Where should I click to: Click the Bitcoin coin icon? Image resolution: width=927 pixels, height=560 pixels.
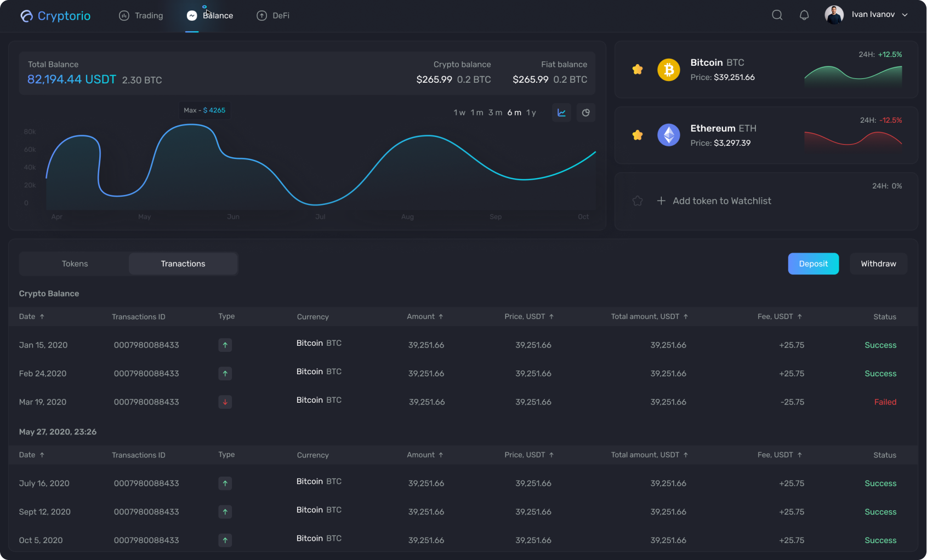pyautogui.click(x=669, y=70)
